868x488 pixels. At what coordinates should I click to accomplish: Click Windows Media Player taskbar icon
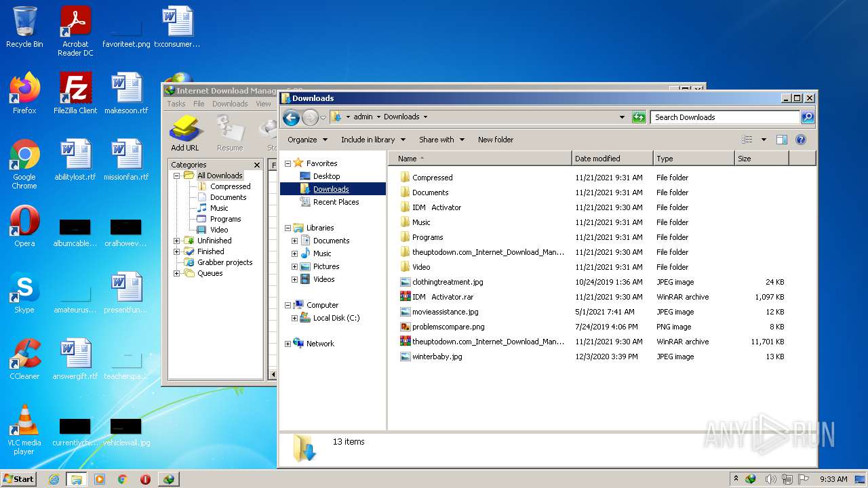point(100,479)
